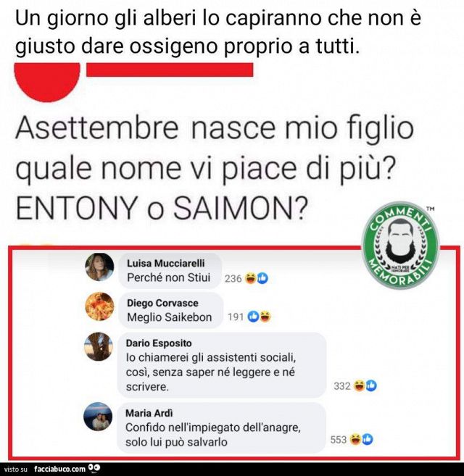Click the name Dario Esposito
The width and height of the screenshot is (464, 476).
(x=159, y=343)
